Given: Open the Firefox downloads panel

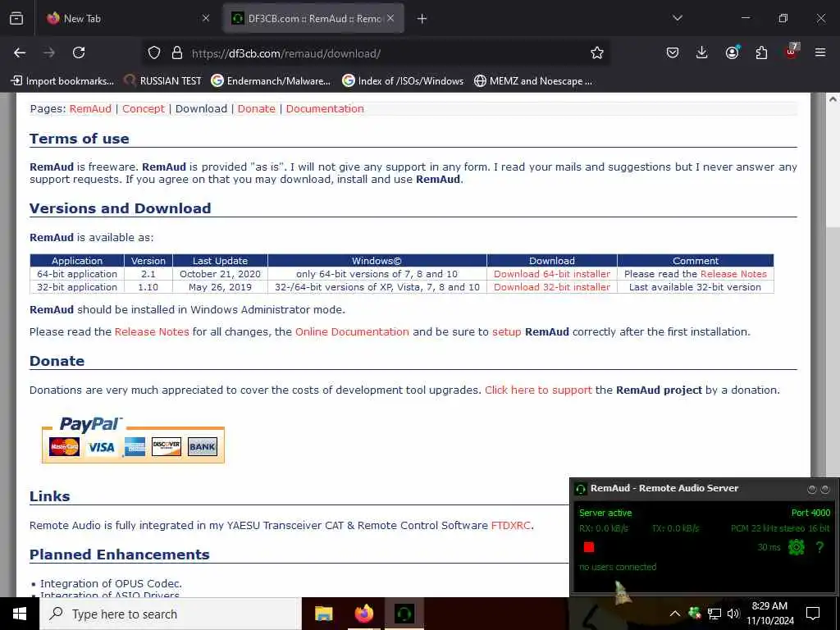Looking at the screenshot, I should click(702, 52).
